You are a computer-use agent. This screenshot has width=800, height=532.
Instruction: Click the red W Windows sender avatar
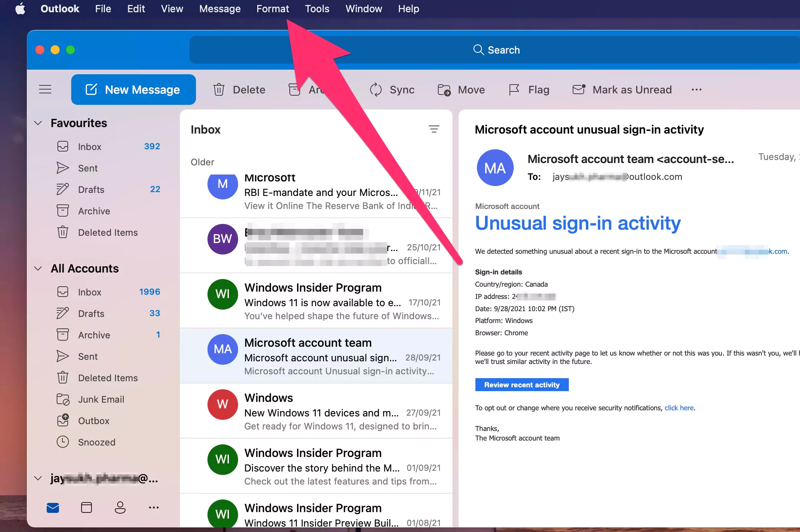coord(223,404)
